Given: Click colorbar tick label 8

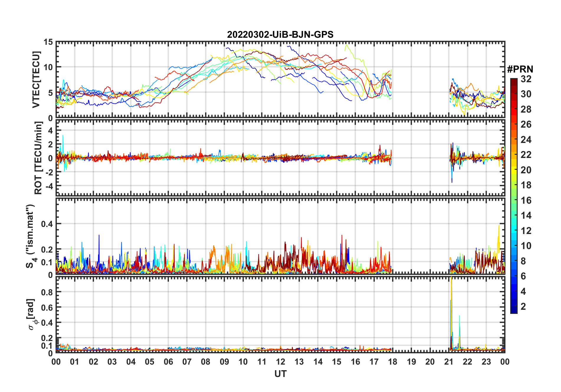Looking at the screenshot, I should pos(523,261).
